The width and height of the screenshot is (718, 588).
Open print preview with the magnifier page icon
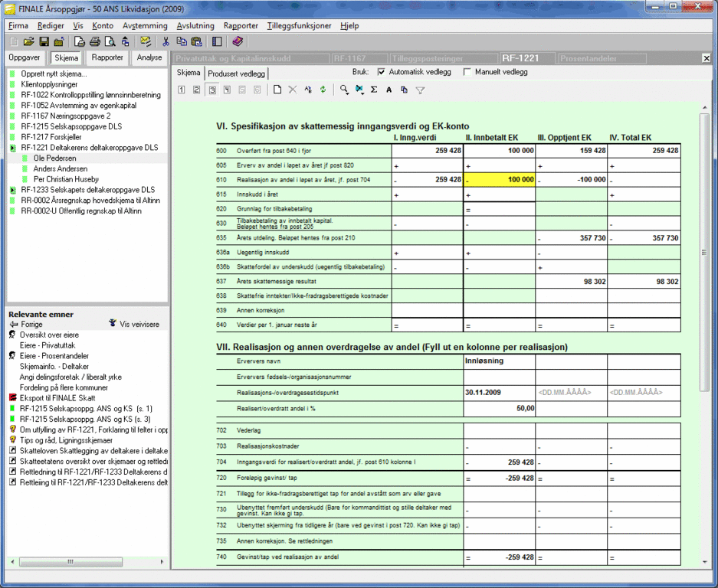(110, 42)
